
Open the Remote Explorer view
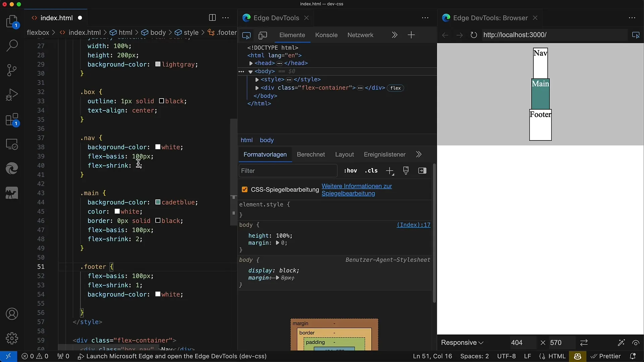pyautogui.click(x=12, y=144)
